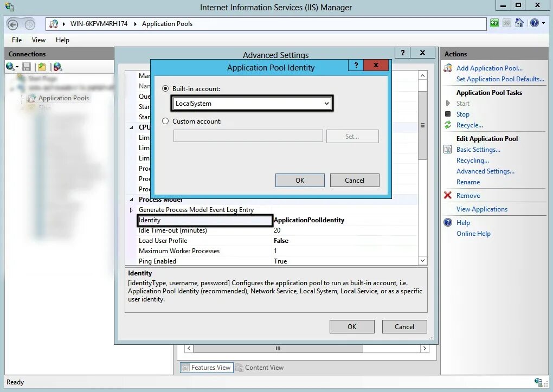This screenshot has width=553, height=392.
Task: Select Application Pools tree node
Action: point(63,98)
